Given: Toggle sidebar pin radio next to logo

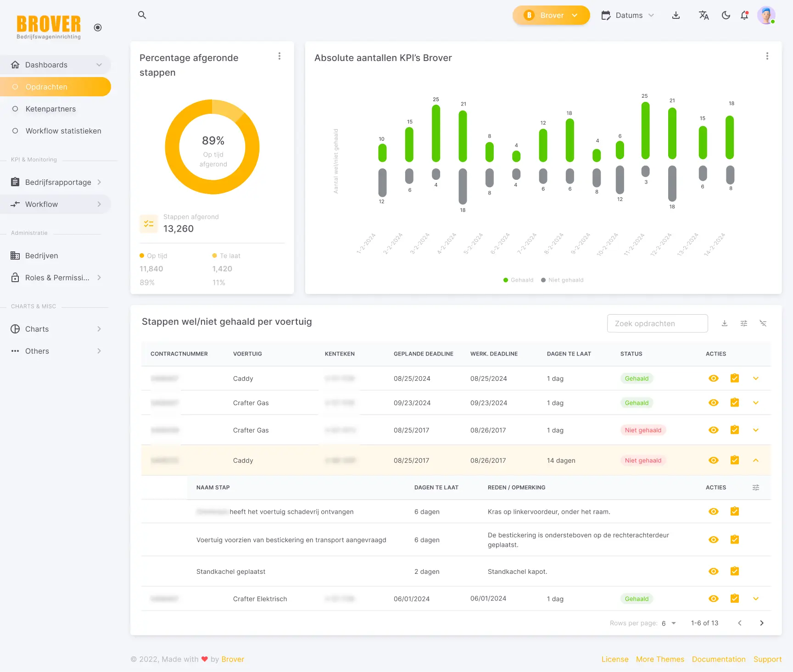Looking at the screenshot, I should coord(98,28).
